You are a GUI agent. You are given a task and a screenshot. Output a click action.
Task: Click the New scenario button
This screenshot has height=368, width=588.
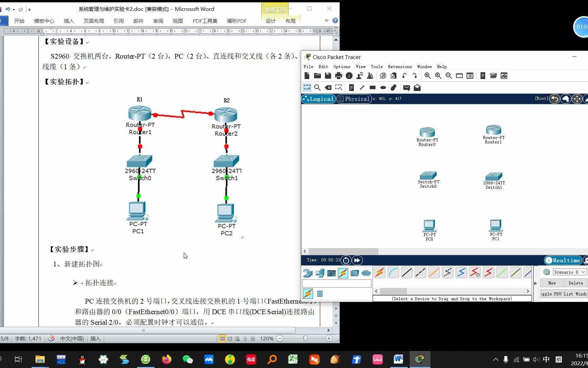[552, 283]
